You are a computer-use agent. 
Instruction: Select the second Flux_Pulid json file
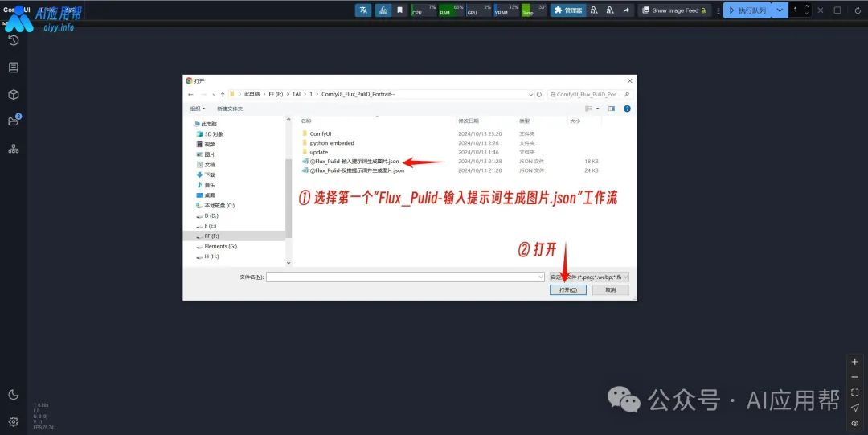click(353, 170)
